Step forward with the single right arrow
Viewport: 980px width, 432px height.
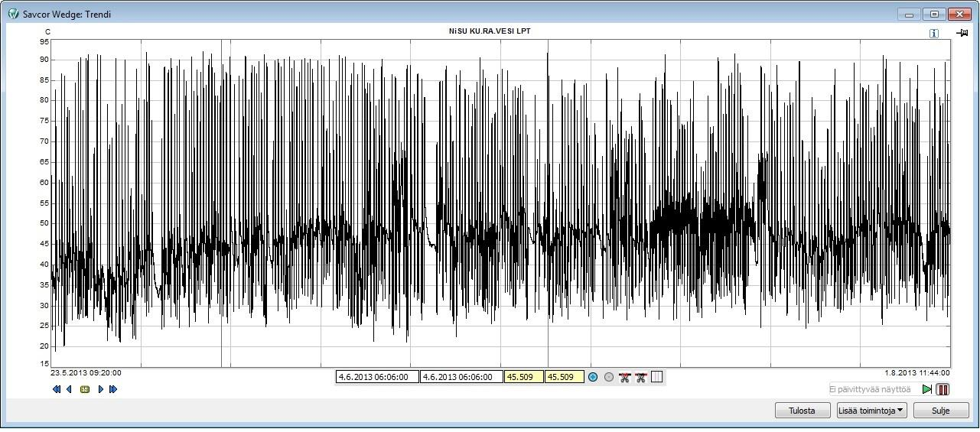[101, 389]
